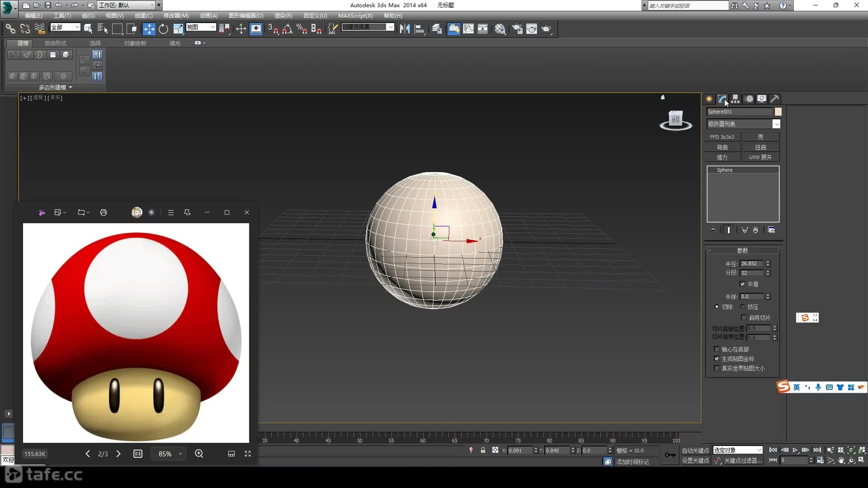Click the Select and Link icon
This screenshot has width=868, height=488.
10,29
